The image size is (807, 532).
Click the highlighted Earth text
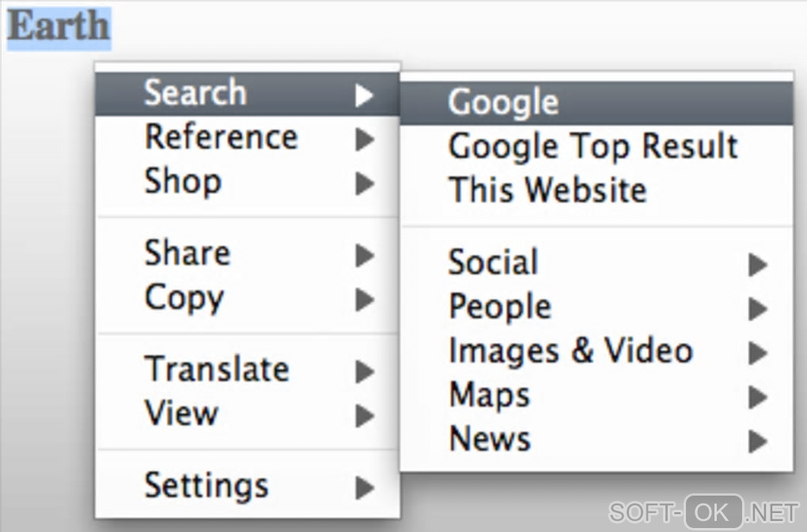(59, 27)
